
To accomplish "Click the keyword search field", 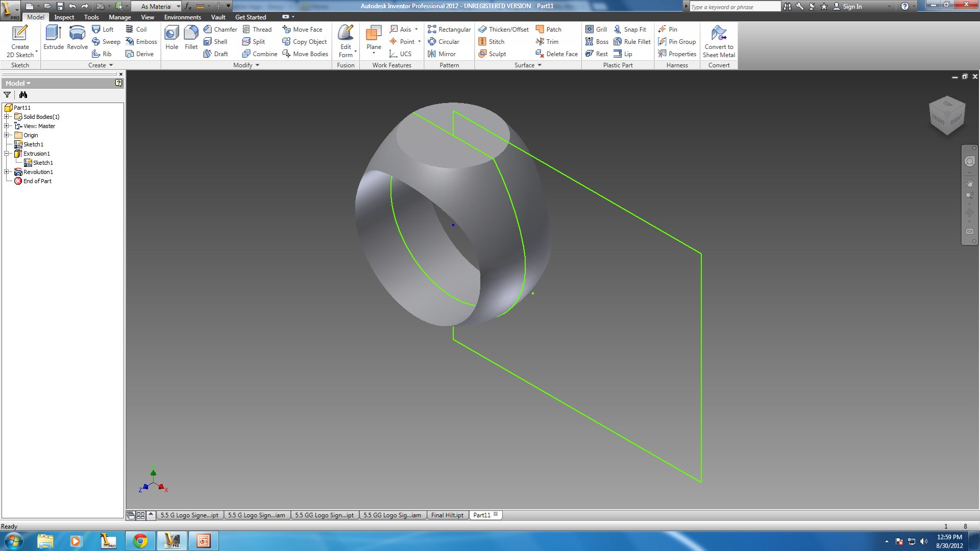I will 734,7.
